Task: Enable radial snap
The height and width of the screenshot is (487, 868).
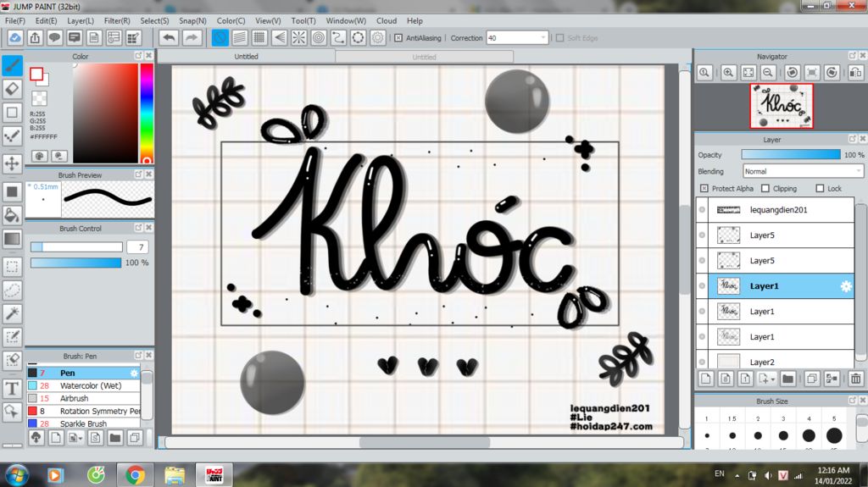Action: point(299,37)
